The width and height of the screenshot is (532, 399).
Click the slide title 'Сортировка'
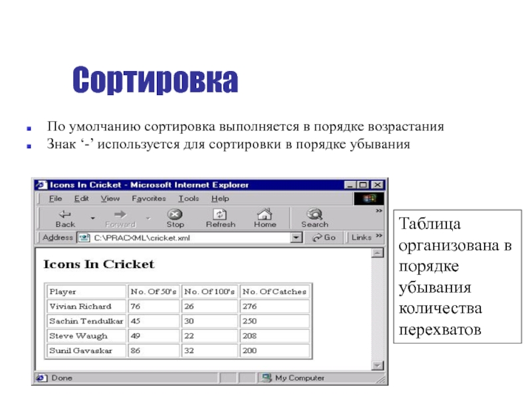(x=155, y=80)
